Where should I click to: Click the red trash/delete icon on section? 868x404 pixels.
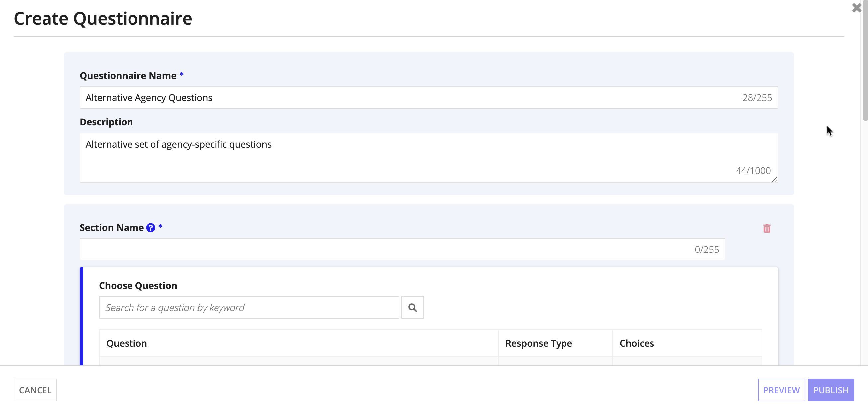[767, 228]
